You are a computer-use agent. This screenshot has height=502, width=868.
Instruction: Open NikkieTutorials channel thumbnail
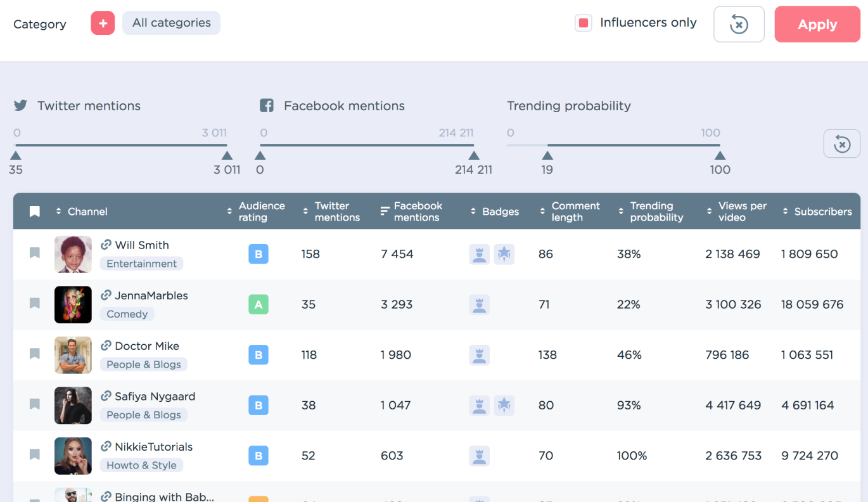coord(73,456)
